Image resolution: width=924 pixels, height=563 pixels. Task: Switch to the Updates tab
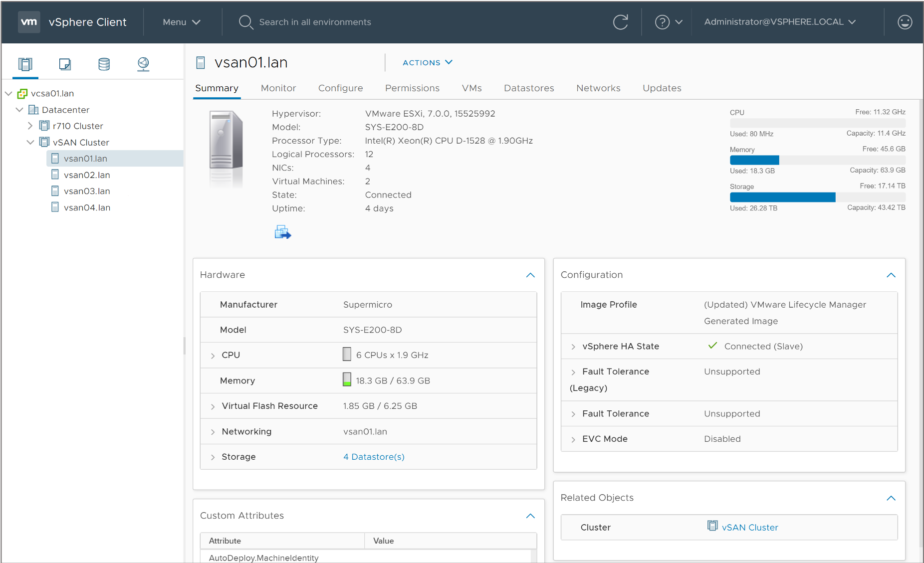click(x=662, y=88)
